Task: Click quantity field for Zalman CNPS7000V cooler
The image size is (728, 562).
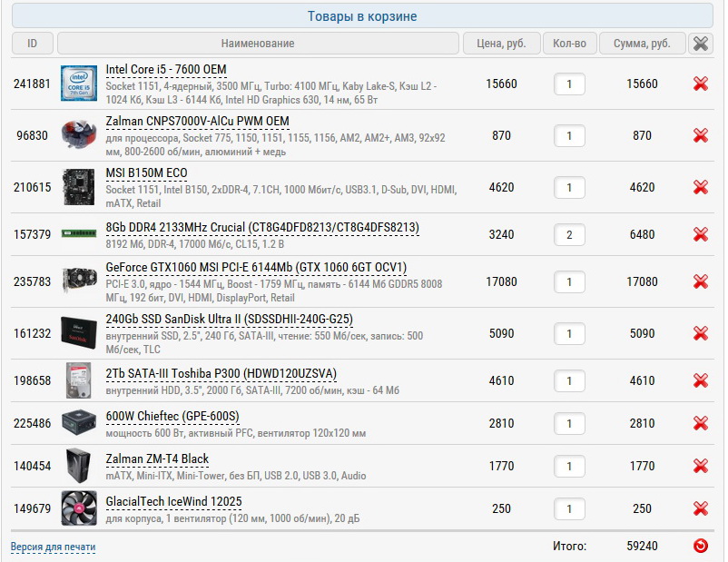Action: click(569, 135)
